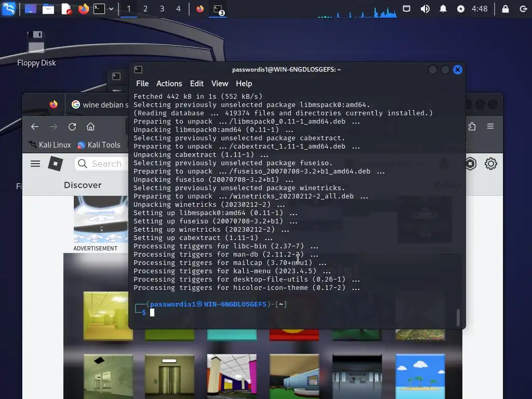Viewport: 532px width, 399px height.
Task: Click the Discover heading
Action: coord(83,185)
